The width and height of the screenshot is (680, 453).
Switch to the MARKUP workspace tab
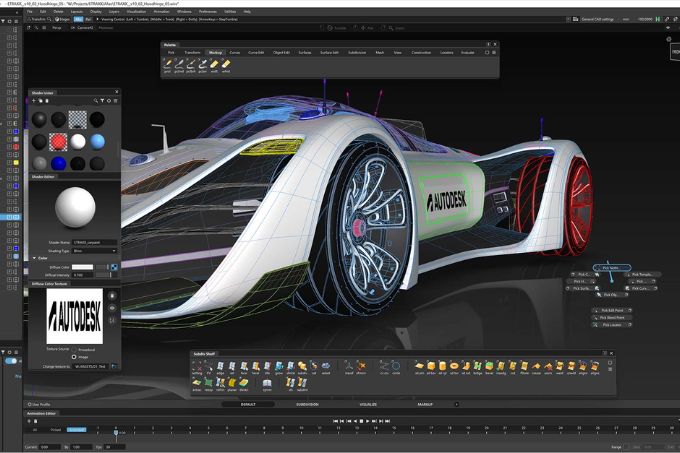(425, 404)
